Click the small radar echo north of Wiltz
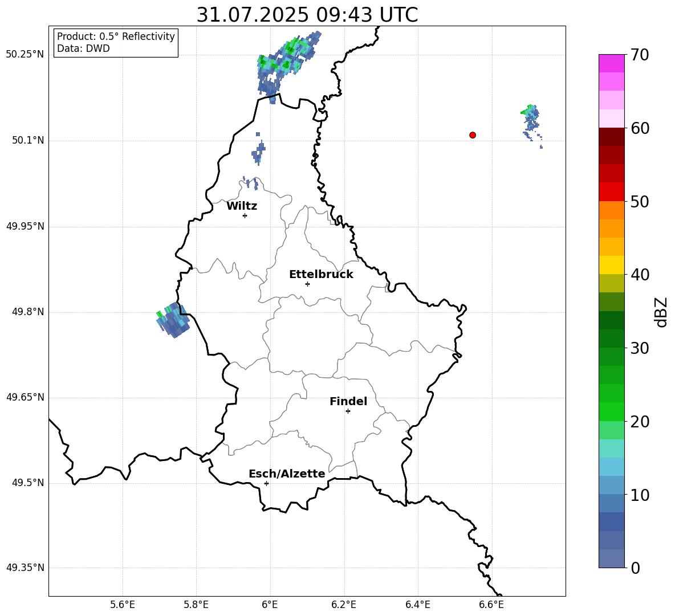 click(x=258, y=150)
